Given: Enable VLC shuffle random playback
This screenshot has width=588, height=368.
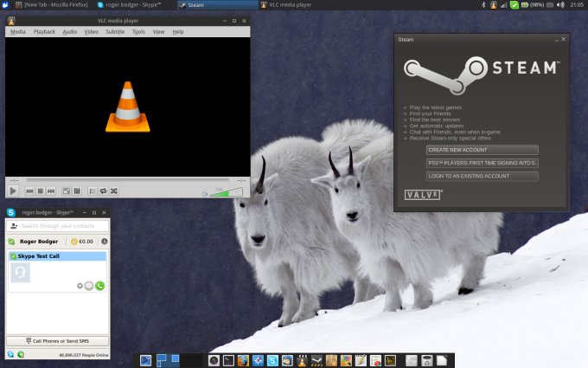Looking at the screenshot, I should coord(114,190).
